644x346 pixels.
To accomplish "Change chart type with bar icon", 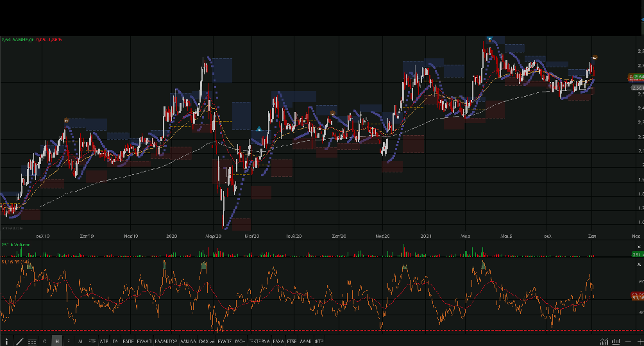I will pyautogui.click(x=616, y=341).
